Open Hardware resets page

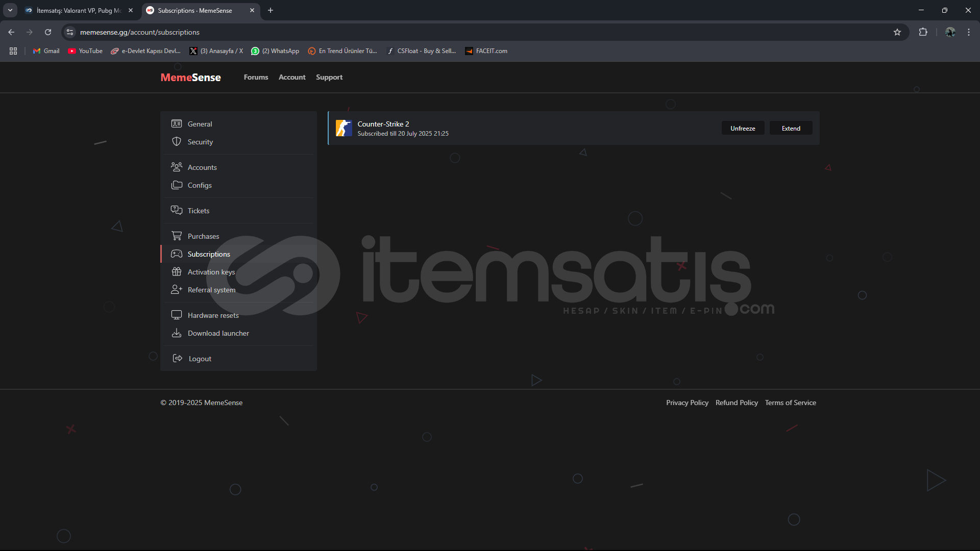pyautogui.click(x=238, y=315)
